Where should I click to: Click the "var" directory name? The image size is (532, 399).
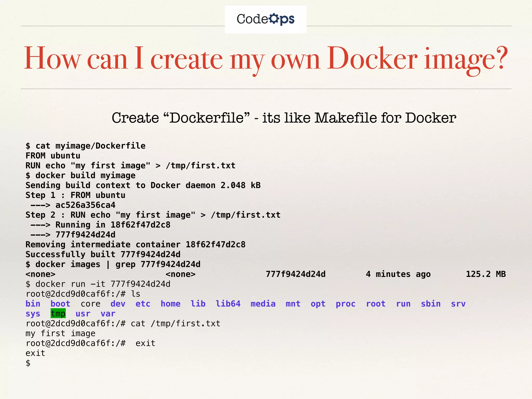coord(108,314)
